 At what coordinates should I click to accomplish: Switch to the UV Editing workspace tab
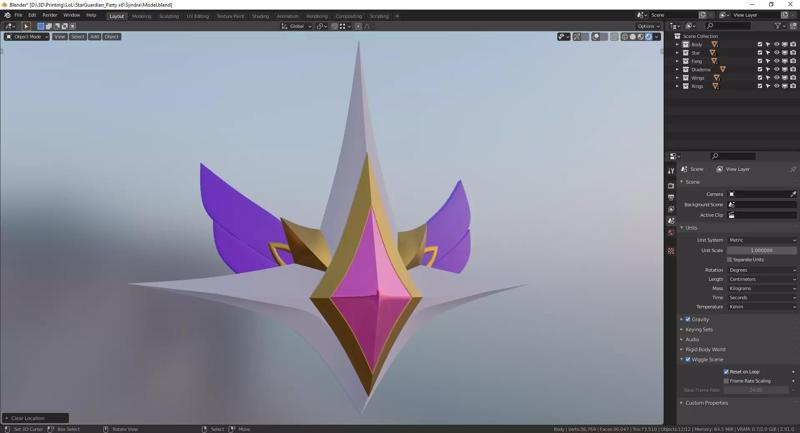197,16
